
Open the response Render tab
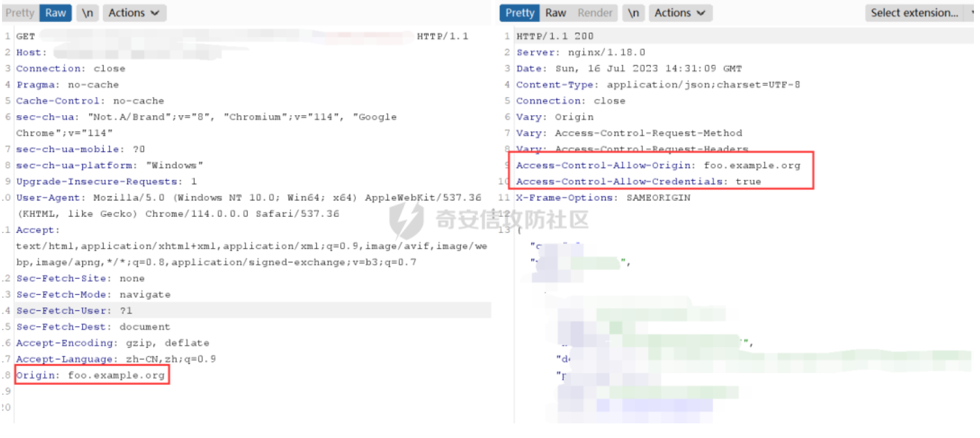595,13
